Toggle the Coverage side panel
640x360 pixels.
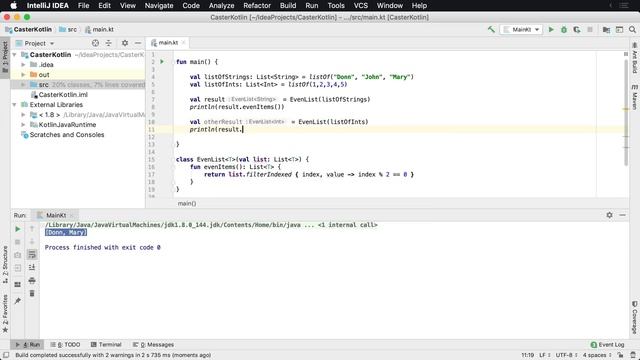pyautogui.click(x=635, y=317)
